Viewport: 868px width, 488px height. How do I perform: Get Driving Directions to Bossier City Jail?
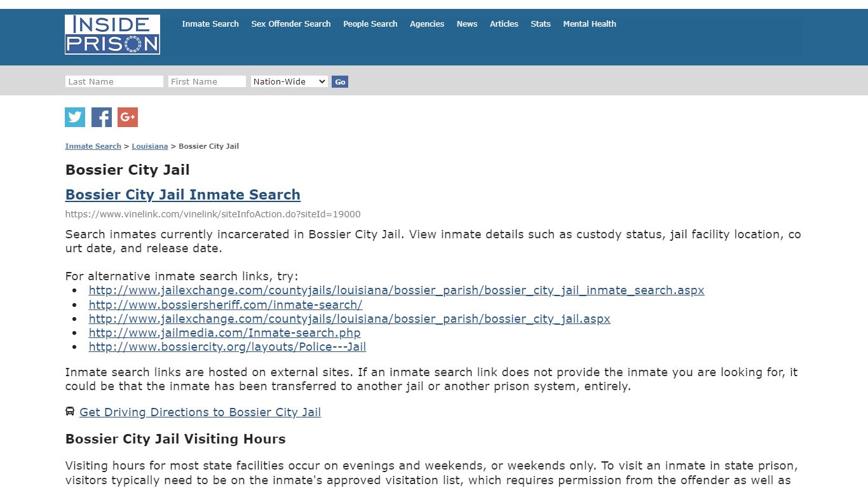[x=200, y=412]
